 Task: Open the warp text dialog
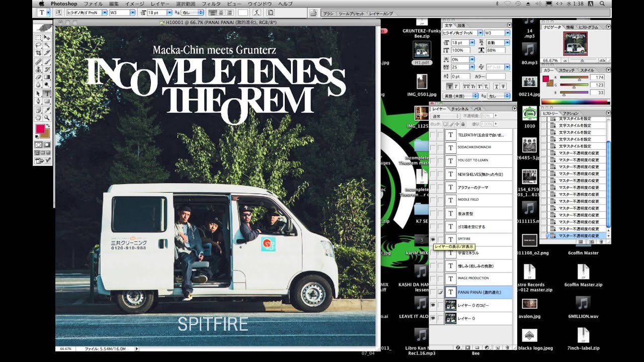pos(257,12)
